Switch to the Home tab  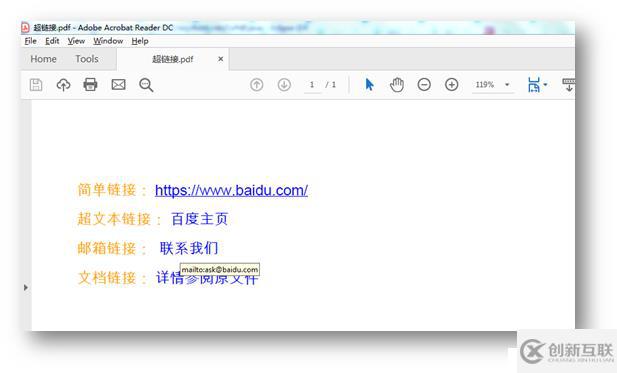[43, 59]
